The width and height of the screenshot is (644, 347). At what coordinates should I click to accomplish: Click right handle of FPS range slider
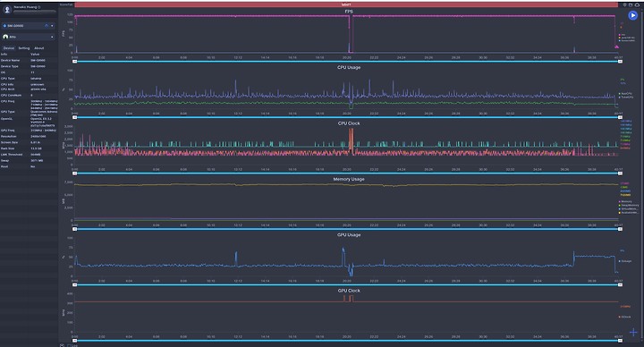tap(620, 62)
